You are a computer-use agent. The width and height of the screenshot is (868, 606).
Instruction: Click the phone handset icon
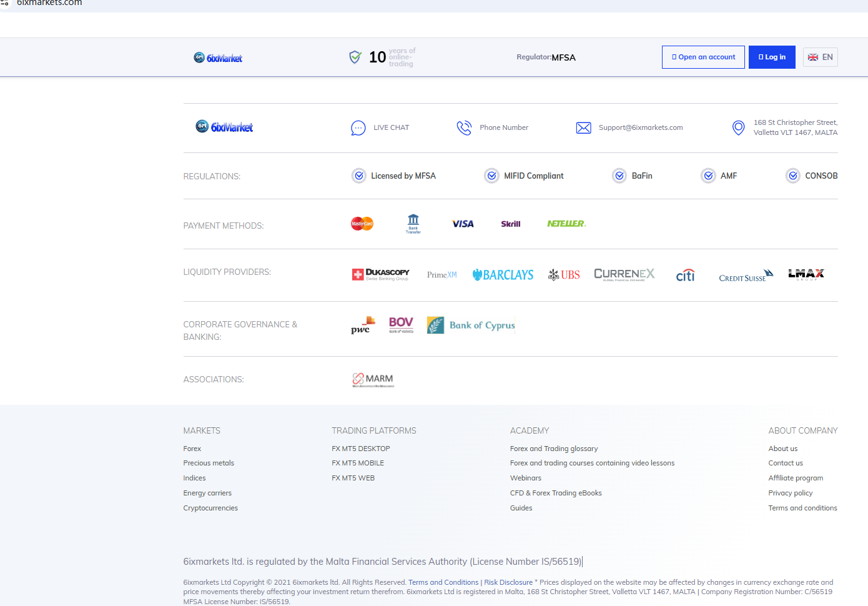pyautogui.click(x=464, y=128)
